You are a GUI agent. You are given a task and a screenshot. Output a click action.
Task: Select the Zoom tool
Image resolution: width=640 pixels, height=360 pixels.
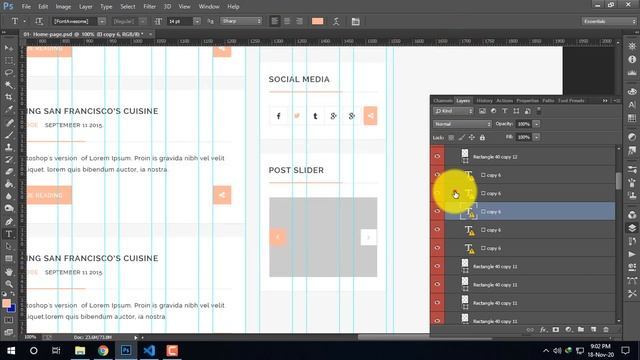(x=9, y=284)
